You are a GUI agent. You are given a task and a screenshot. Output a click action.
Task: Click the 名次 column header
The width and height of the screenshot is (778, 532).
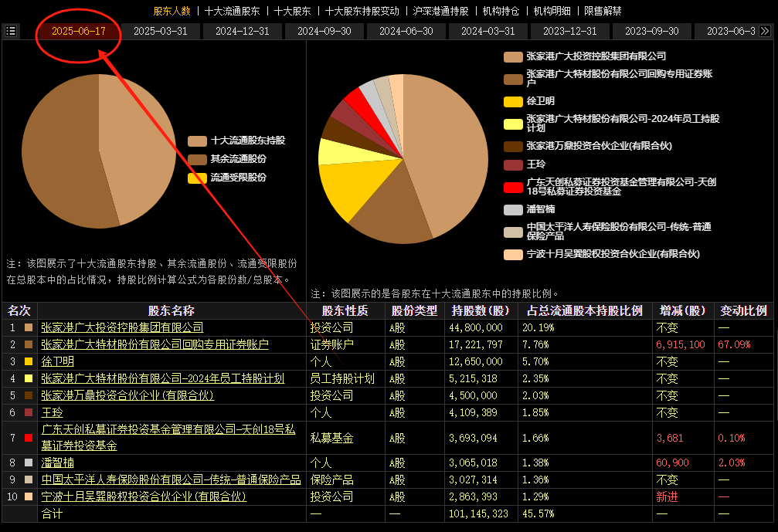click(x=19, y=311)
